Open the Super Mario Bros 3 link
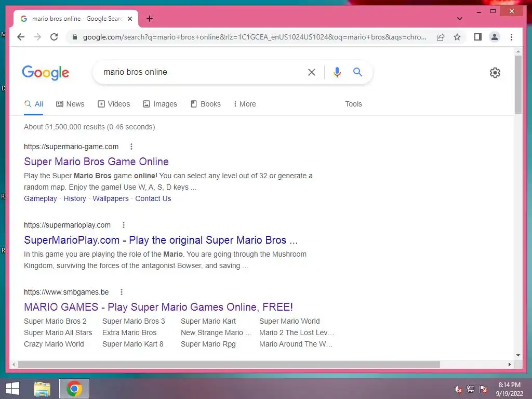This screenshot has height=399, width=532. 134,321
